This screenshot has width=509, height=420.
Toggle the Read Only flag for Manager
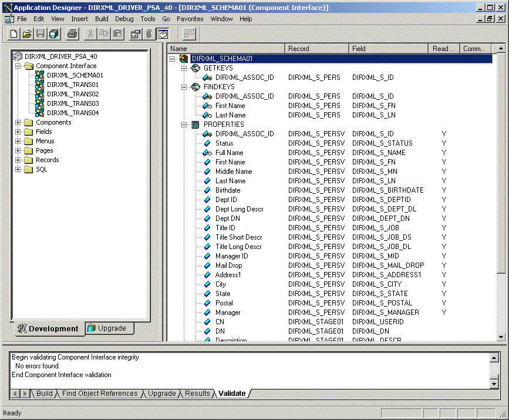tap(444, 312)
